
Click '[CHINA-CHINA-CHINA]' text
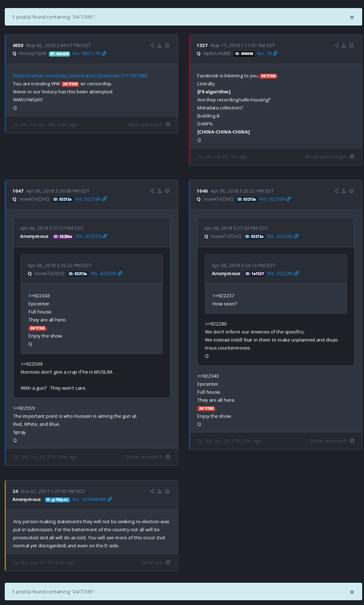[x=224, y=132]
